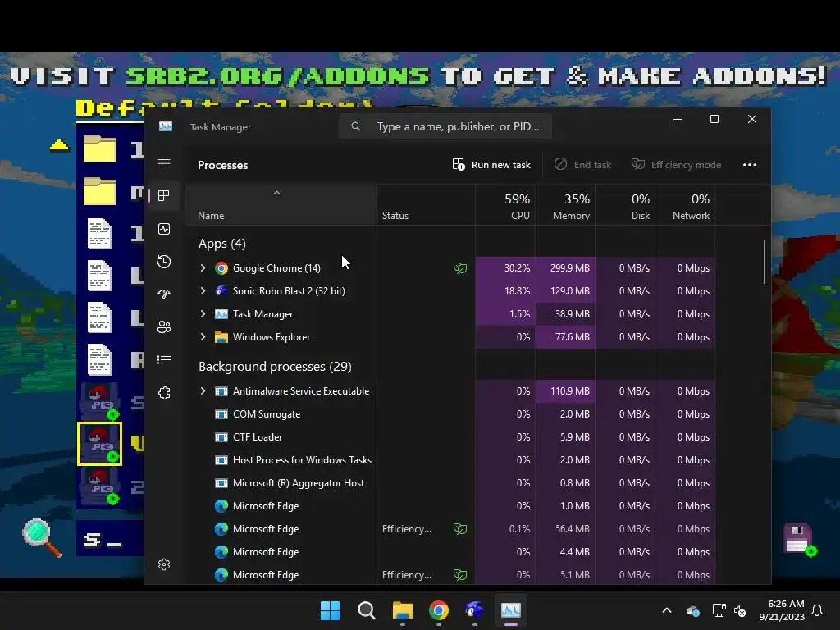Click the process list vertical scrollbar
The width and height of the screenshot is (840, 630).
pyautogui.click(x=764, y=262)
